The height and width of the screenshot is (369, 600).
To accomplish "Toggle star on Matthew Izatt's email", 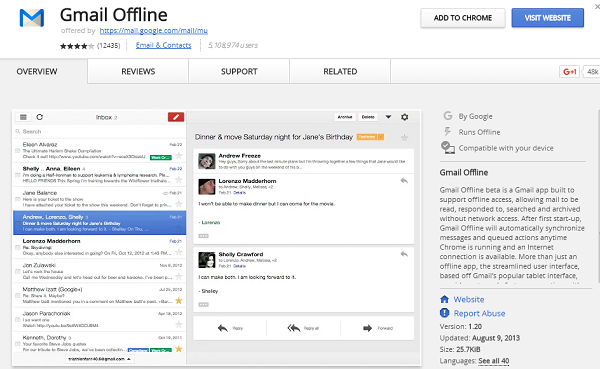I will pos(178,301).
